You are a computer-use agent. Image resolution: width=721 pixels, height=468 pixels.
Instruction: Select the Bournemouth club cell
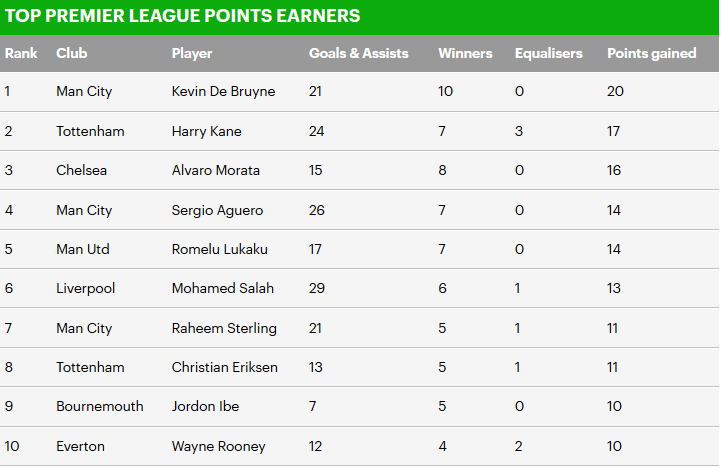(100, 406)
